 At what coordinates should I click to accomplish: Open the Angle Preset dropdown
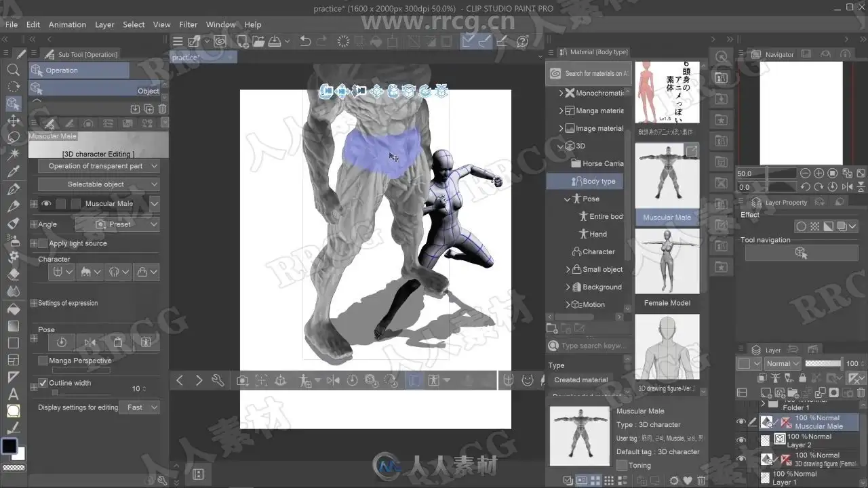coord(117,224)
